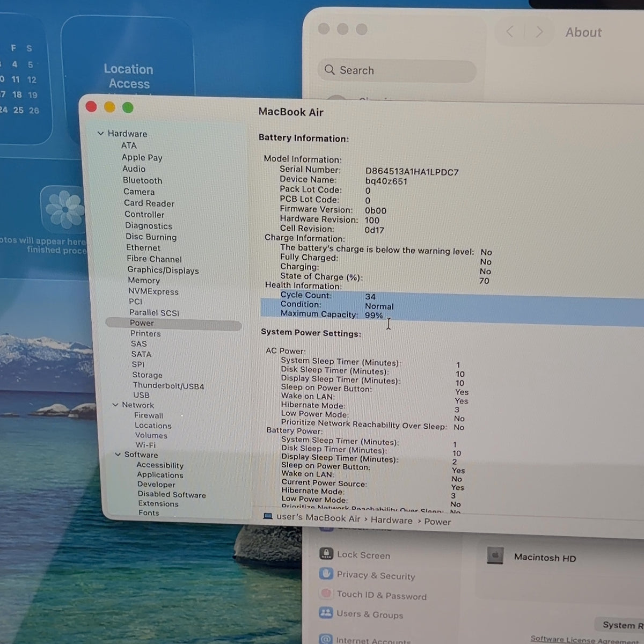The width and height of the screenshot is (644, 644).
Task: Select Developer under Software
Action: (156, 484)
